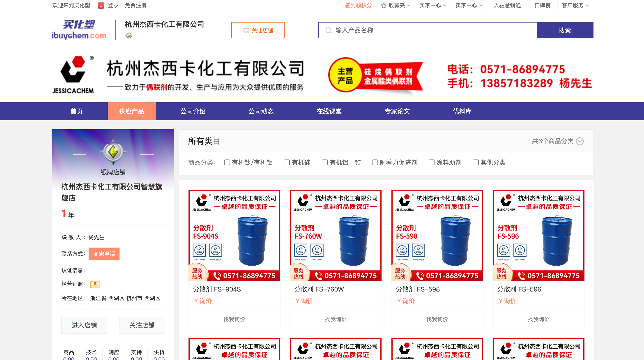Click the 免费注册 link

[136, 5]
